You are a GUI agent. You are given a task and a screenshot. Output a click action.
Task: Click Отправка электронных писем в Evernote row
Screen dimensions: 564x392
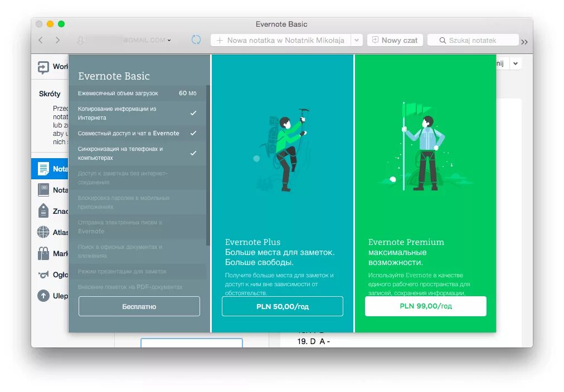click(x=137, y=227)
